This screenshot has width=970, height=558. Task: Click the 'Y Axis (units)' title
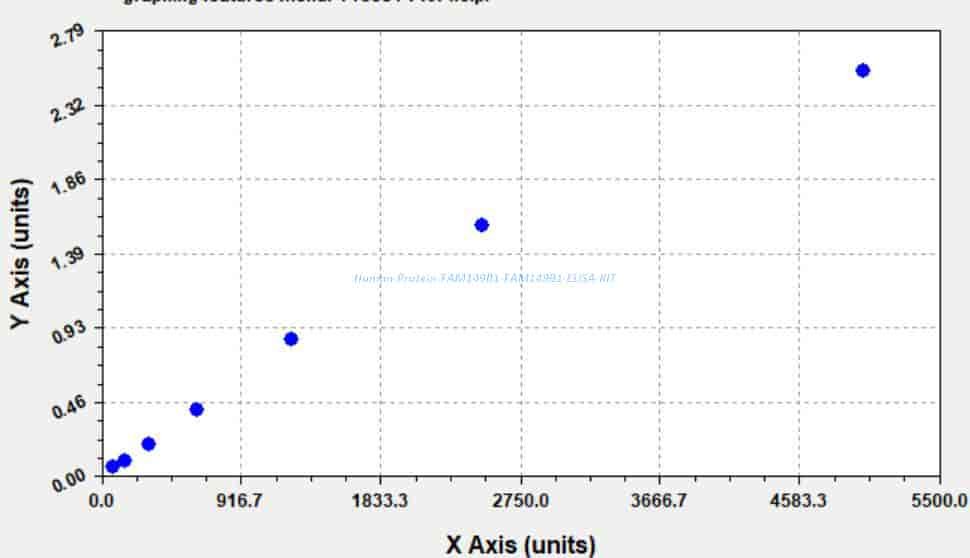20,254
